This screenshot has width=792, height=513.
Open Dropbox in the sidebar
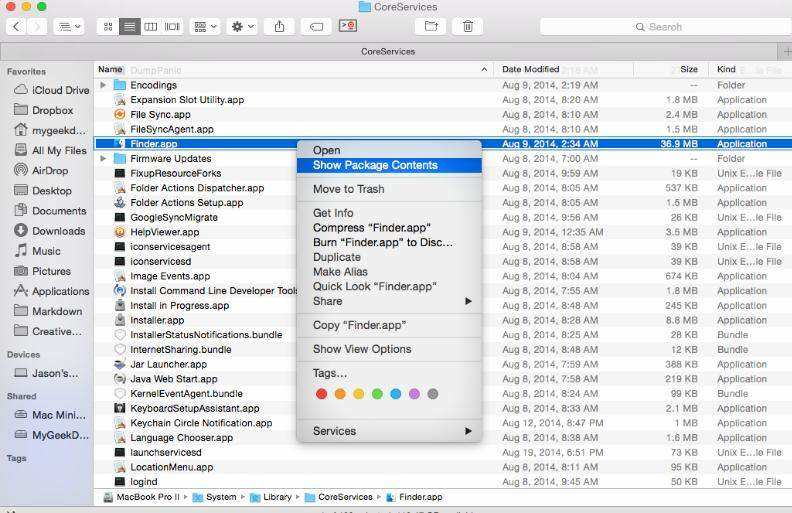tap(43, 110)
